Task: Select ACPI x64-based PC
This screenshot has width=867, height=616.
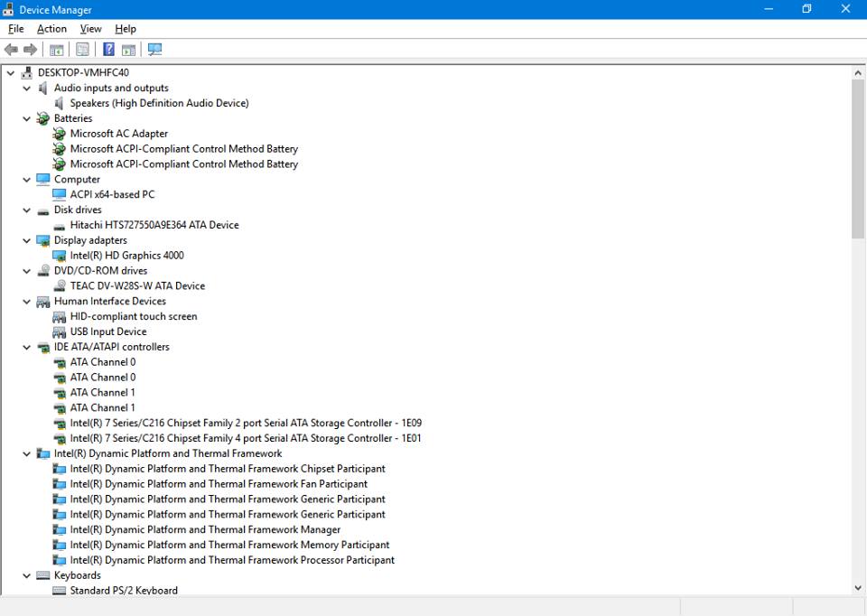Action: pos(112,194)
